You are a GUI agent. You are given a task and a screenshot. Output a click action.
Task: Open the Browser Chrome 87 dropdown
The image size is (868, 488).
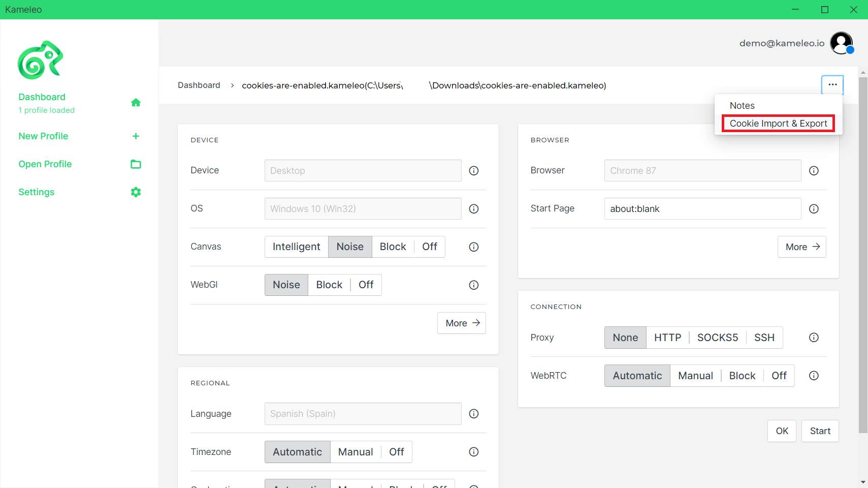[703, 171]
